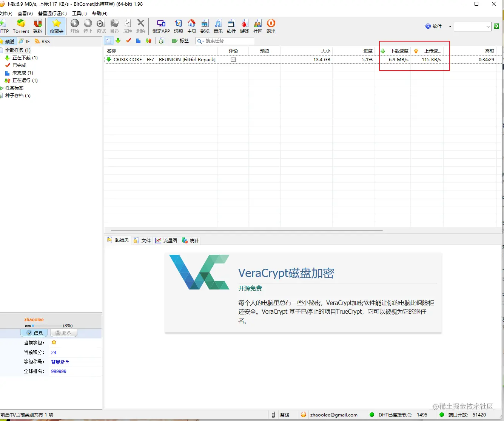Select 种子存档 (5) in the sidebar tree
The height and width of the screenshot is (421, 504).
(18, 96)
